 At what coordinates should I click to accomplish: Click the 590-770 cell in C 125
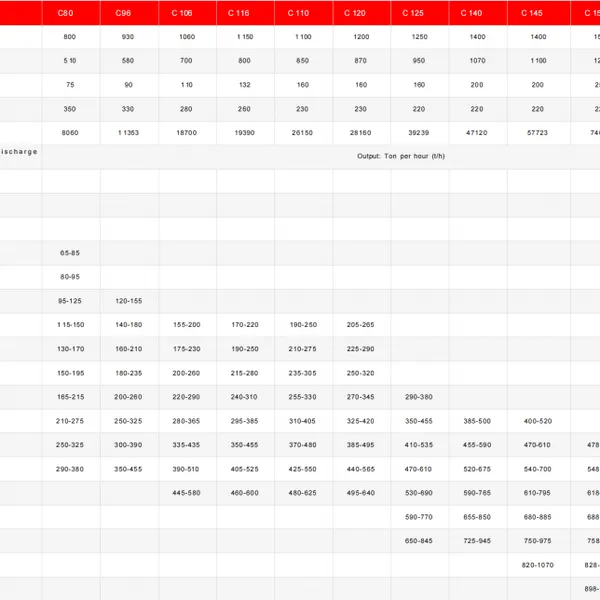419,517
